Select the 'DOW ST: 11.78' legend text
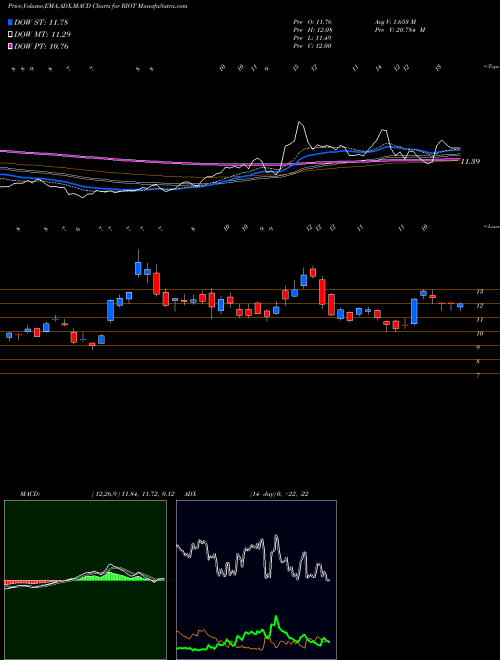 tap(41, 22)
